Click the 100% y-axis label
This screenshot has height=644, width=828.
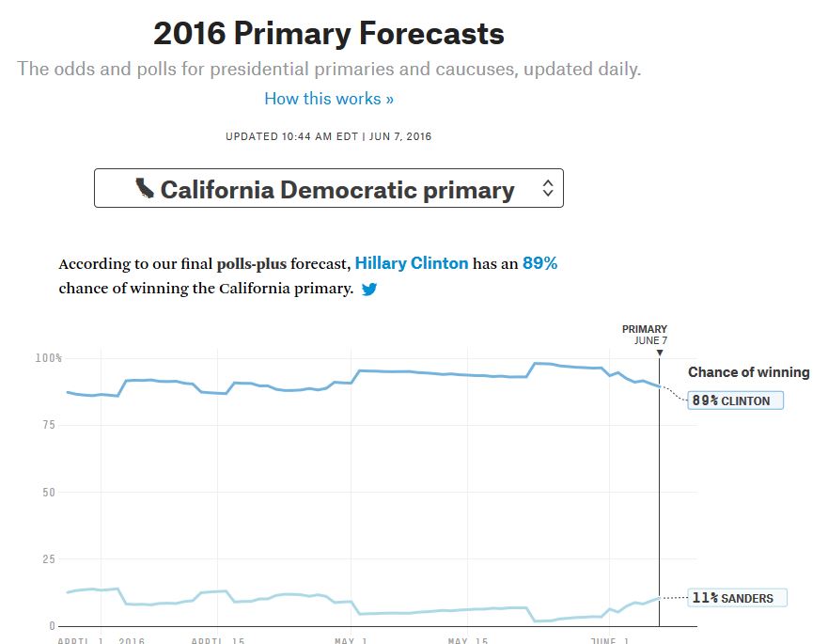[49, 358]
